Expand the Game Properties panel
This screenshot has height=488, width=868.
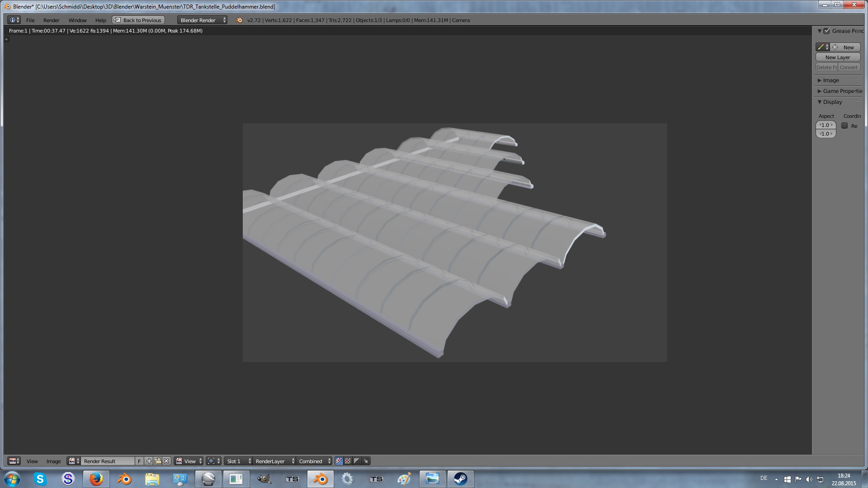tap(840, 91)
